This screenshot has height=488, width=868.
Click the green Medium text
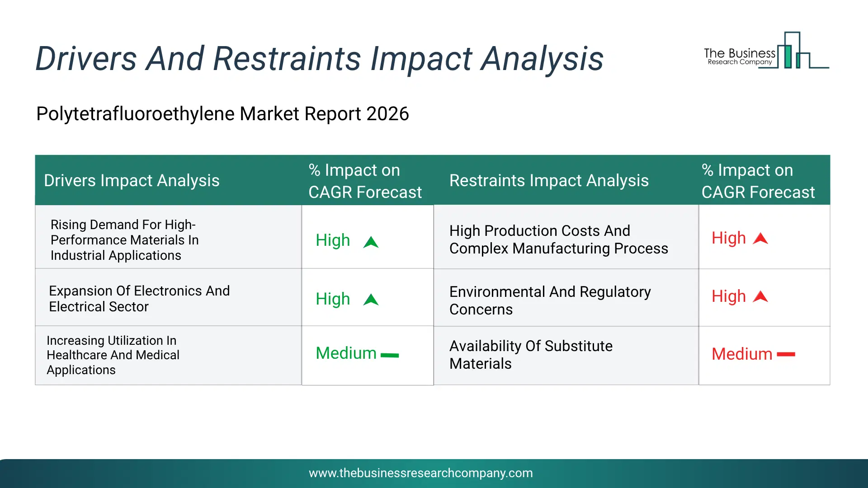click(x=346, y=353)
